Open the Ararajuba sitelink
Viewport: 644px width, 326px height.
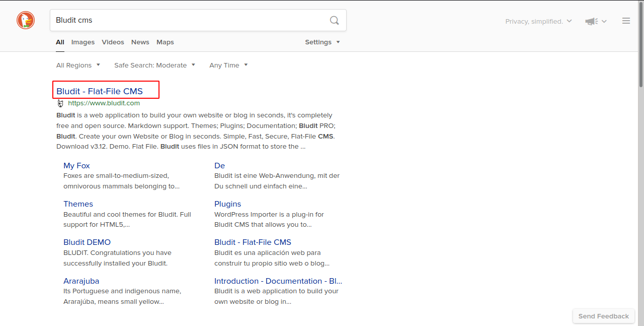[x=81, y=281]
